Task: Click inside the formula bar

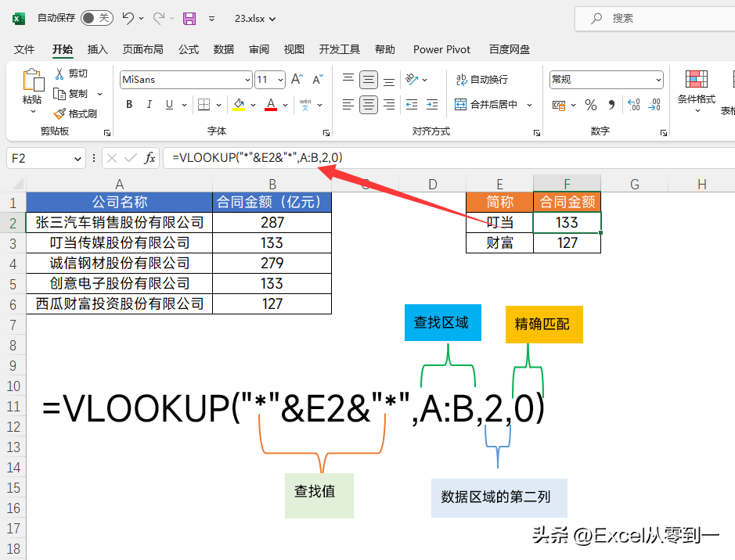Action: tap(450, 158)
